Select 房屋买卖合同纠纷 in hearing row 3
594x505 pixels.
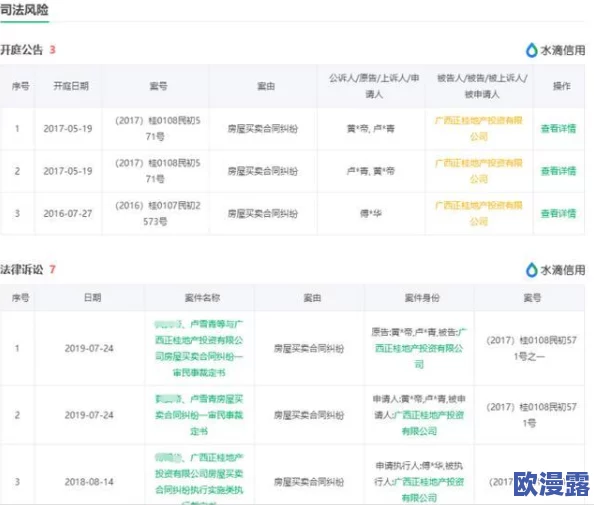click(263, 214)
